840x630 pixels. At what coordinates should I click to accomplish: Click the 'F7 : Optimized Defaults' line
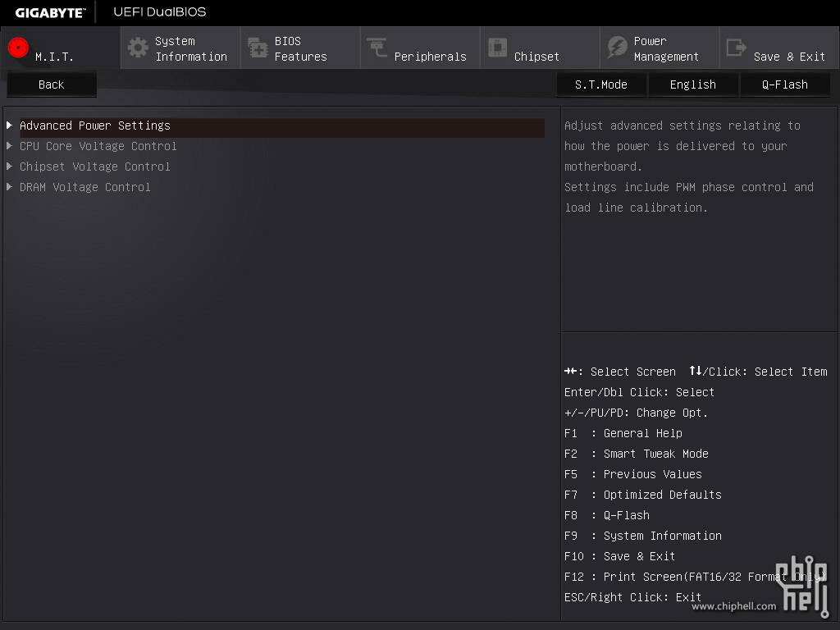643,495
